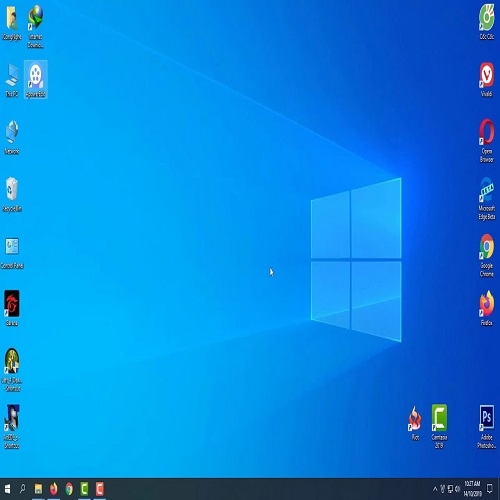Viewport: 500px width, 500px height.
Task: Select the knight game shortcut below Garena
Action: click(x=12, y=370)
